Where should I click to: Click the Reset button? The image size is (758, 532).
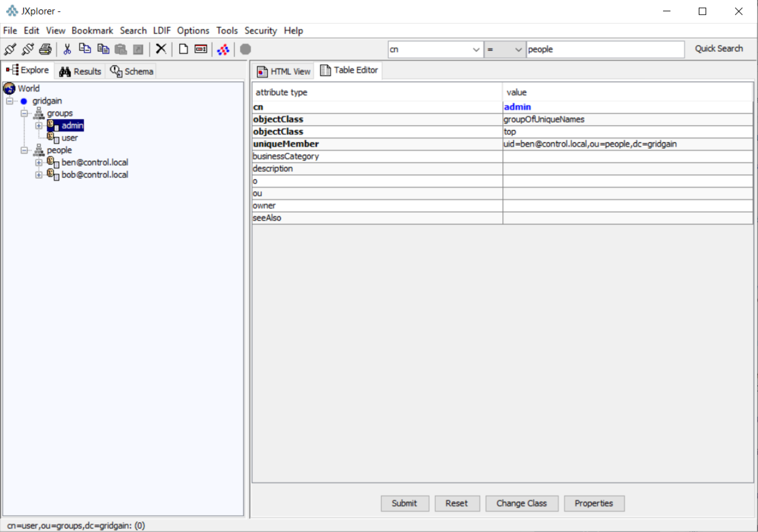point(457,504)
